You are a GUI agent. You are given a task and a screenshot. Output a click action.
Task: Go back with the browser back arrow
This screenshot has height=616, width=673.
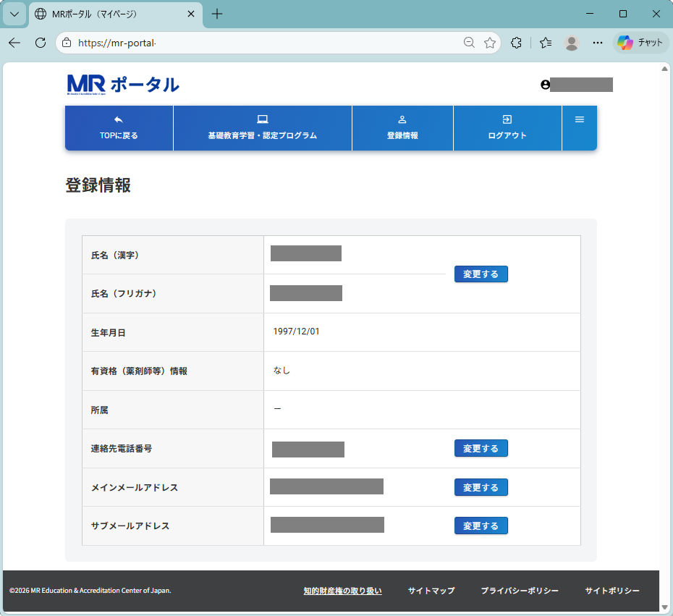(x=14, y=43)
